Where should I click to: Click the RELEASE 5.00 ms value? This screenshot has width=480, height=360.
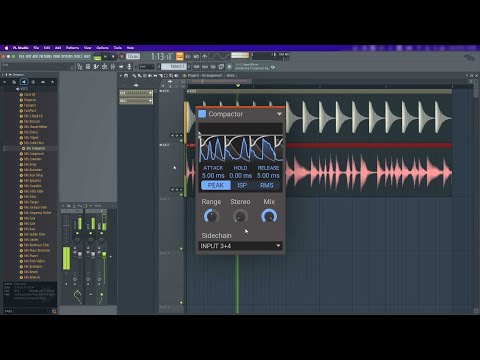(268, 175)
